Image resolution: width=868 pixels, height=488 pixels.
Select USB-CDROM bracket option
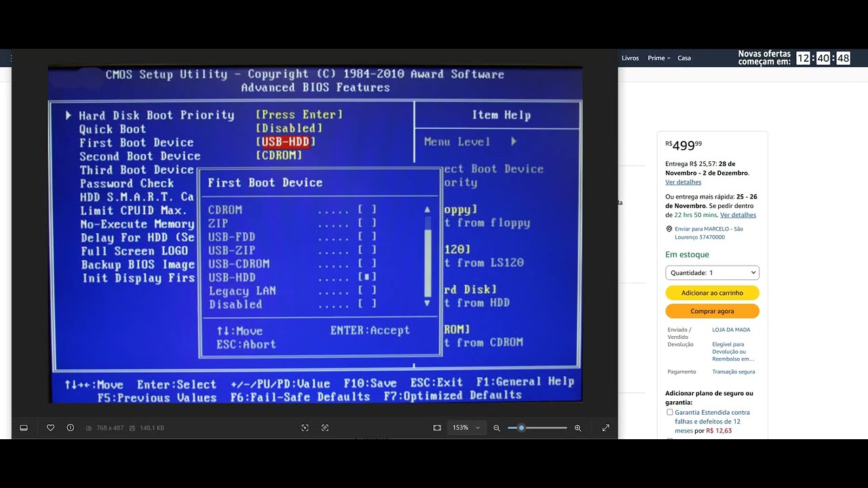point(367,264)
